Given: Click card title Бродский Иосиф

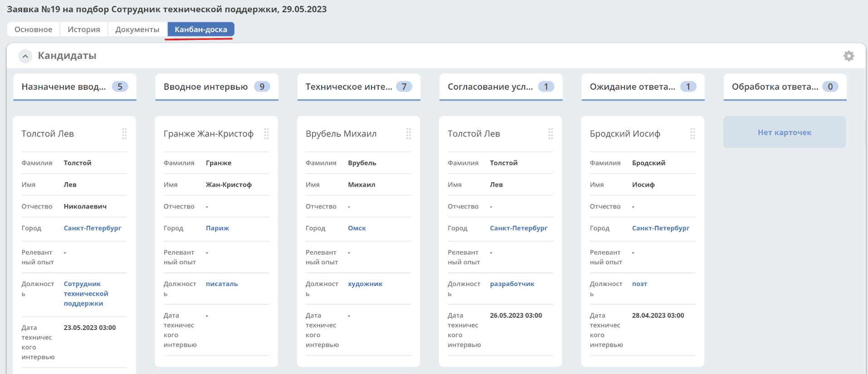Looking at the screenshot, I should [x=625, y=134].
